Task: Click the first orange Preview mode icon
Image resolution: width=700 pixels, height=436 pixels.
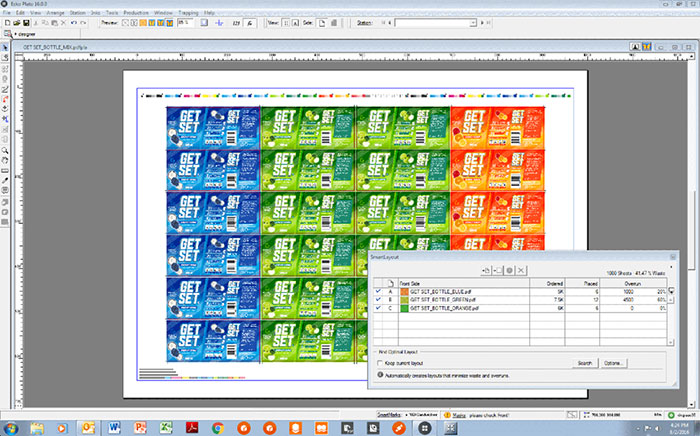Action: [x=143, y=23]
